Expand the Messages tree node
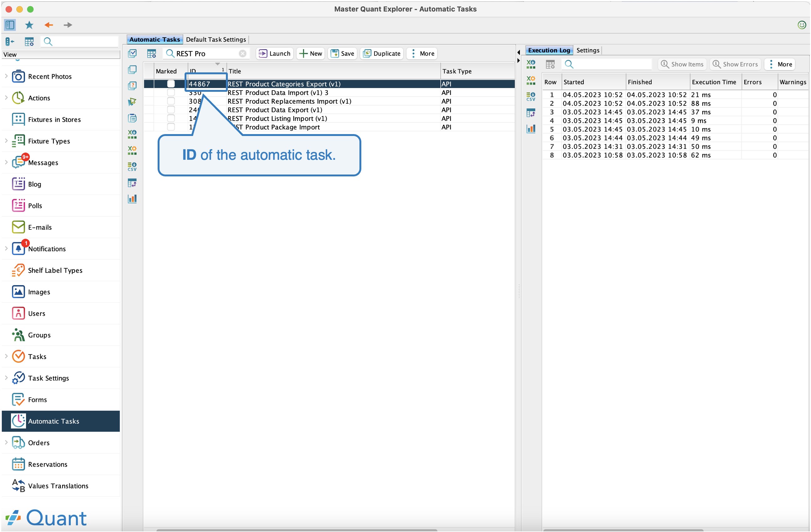Viewport: 811px width, 532px height. (6, 162)
